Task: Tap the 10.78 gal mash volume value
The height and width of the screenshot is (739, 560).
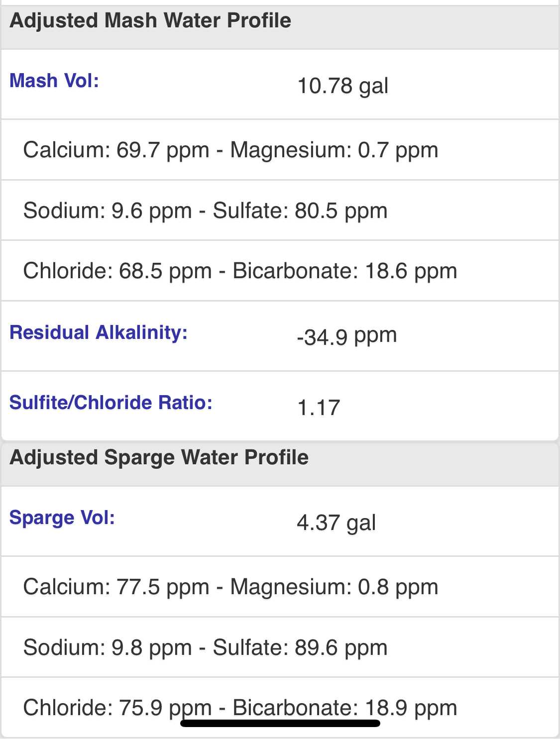Action: [342, 86]
